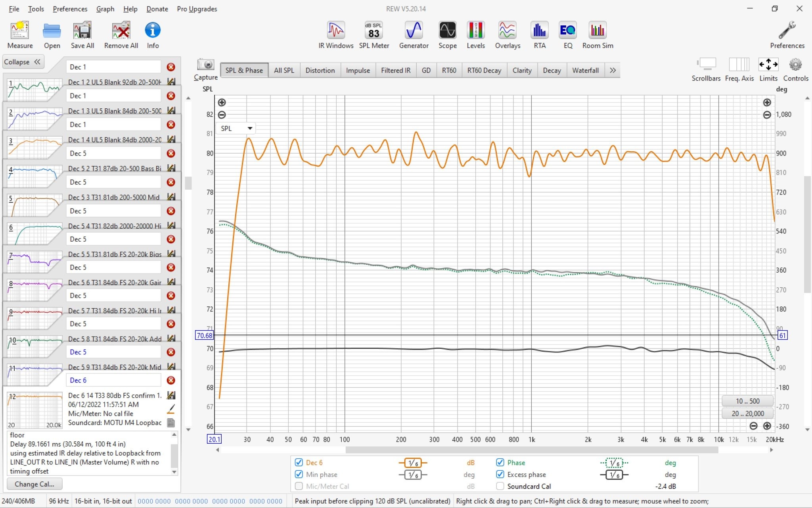Open the EQ window
The height and width of the screenshot is (508, 812).
pos(568,35)
